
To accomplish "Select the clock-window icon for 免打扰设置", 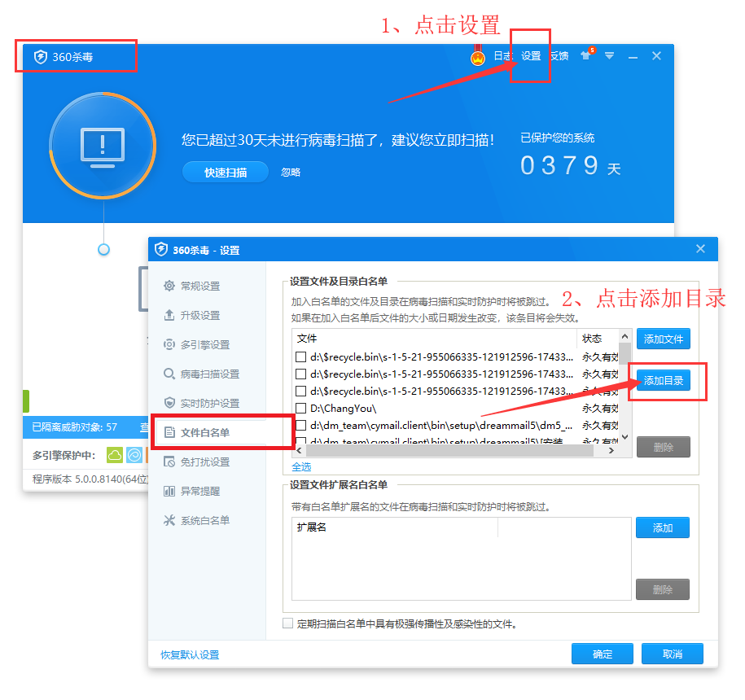I will pyautogui.click(x=169, y=462).
